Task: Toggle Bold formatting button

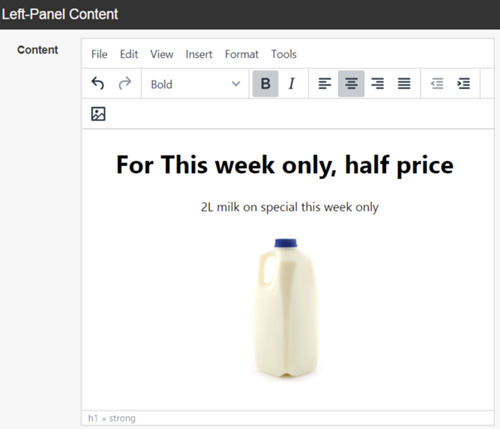Action: tap(265, 84)
